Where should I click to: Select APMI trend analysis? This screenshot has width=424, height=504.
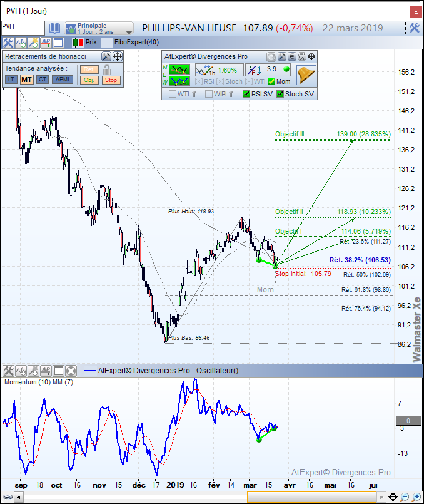(63, 80)
